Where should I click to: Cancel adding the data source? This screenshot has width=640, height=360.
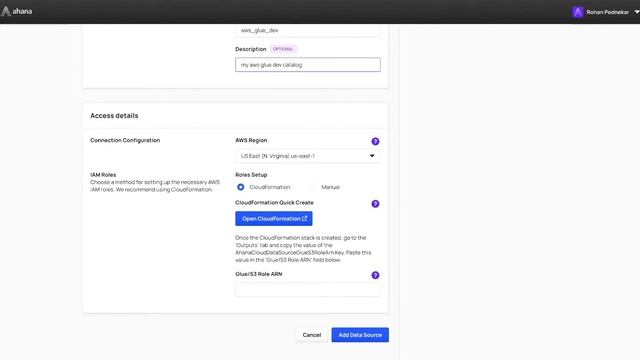pyautogui.click(x=311, y=335)
